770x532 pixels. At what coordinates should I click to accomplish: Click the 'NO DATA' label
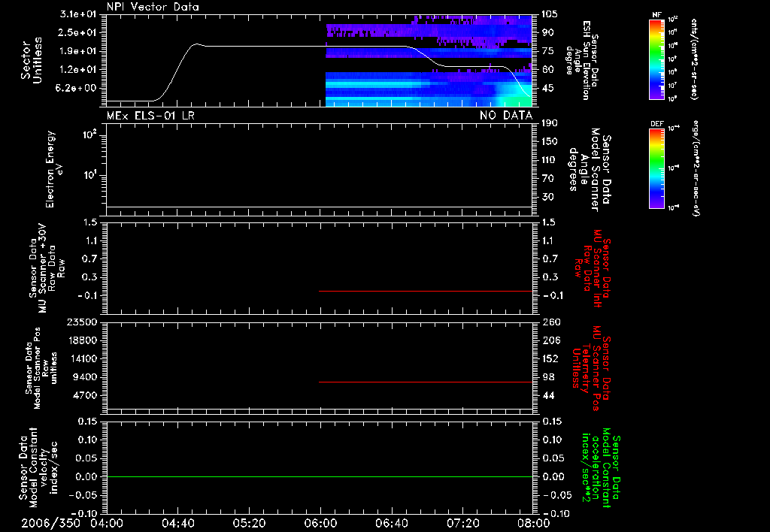pos(506,116)
